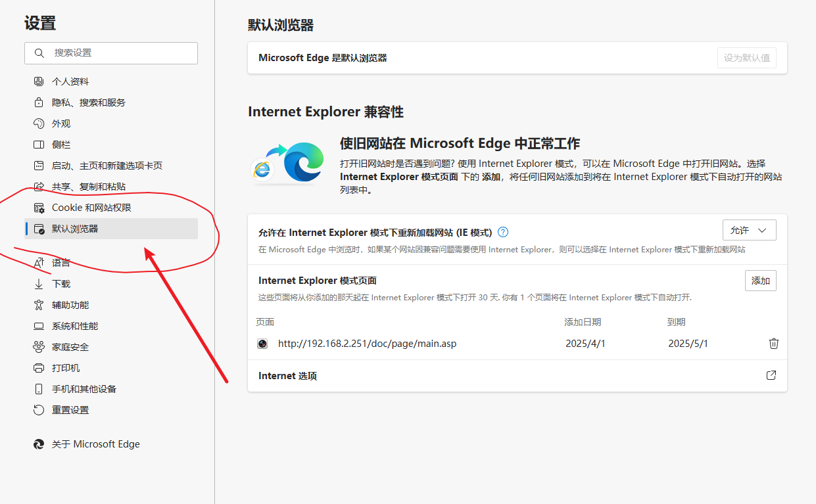Click the 侧栏 sidebar panel icon
The height and width of the screenshot is (504, 816).
click(39, 145)
